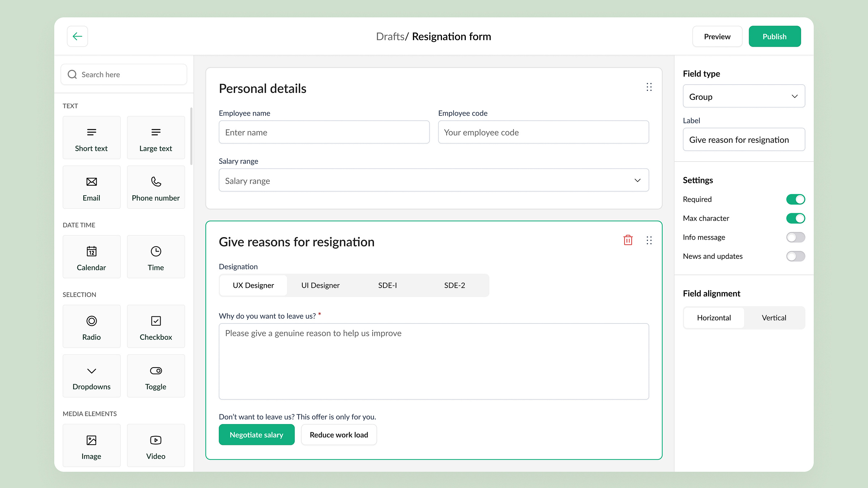The width and height of the screenshot is (868, 488).
Task: Toggle the Max character setting
Action: point(795,218)
